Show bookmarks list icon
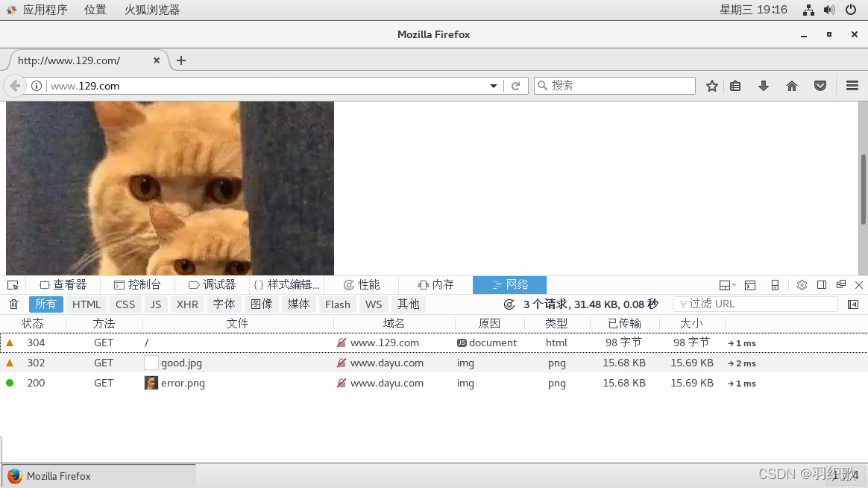Viewport: 868px width, 488px height. [735, 86]
